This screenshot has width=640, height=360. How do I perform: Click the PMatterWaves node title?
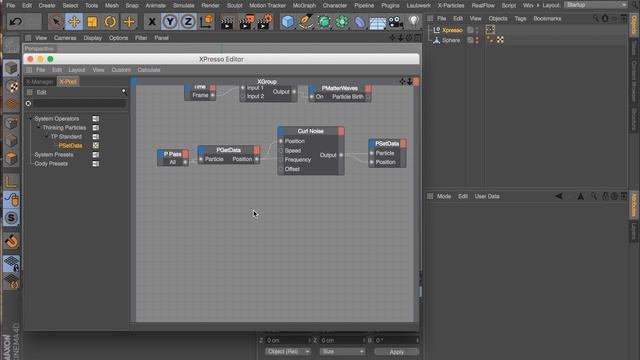click(x=340, y=88)
